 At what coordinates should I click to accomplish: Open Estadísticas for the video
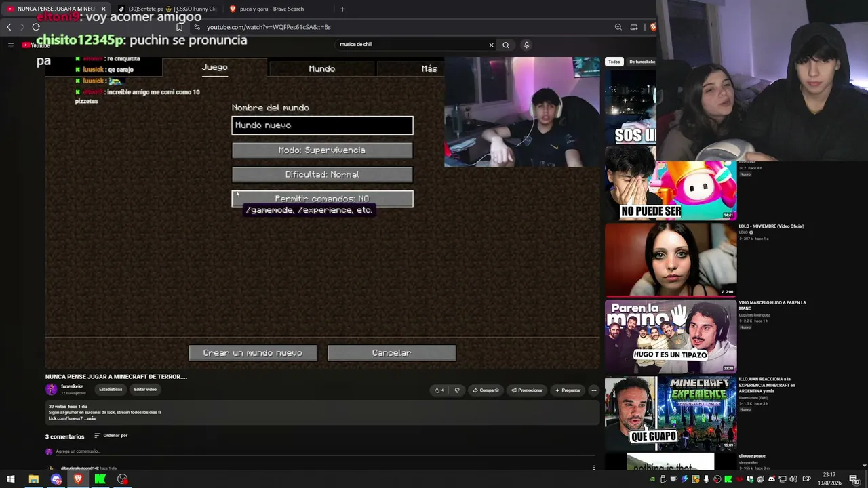click(111, 390)
